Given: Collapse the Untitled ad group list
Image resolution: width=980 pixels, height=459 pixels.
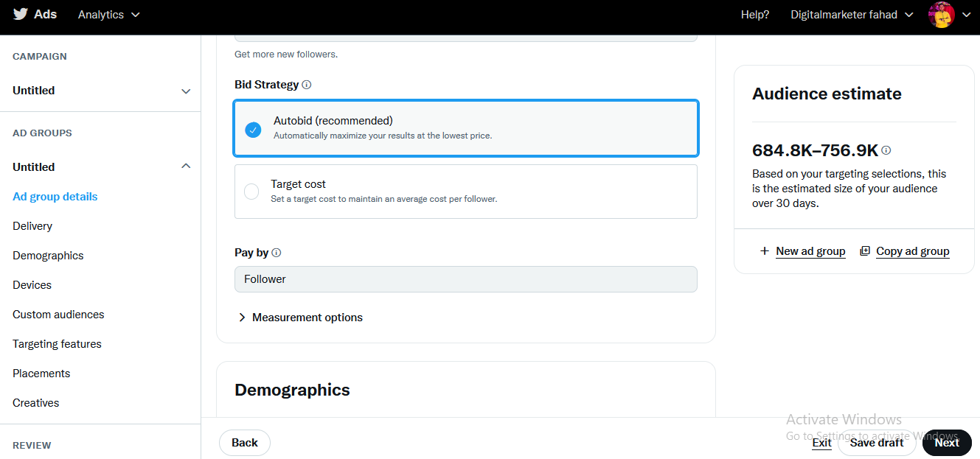Looking at the screenshot, I should (185, 166).
